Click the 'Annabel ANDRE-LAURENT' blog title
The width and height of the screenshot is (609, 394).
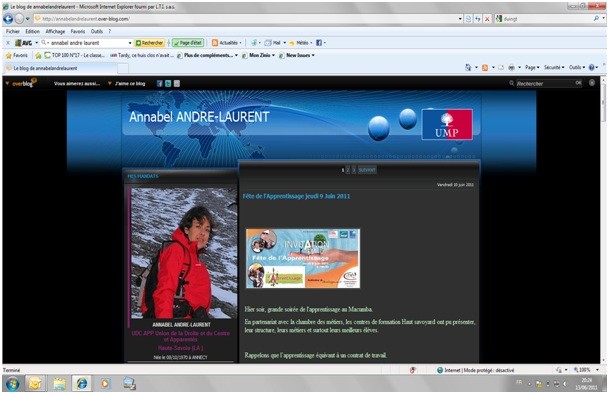(199, 117)
